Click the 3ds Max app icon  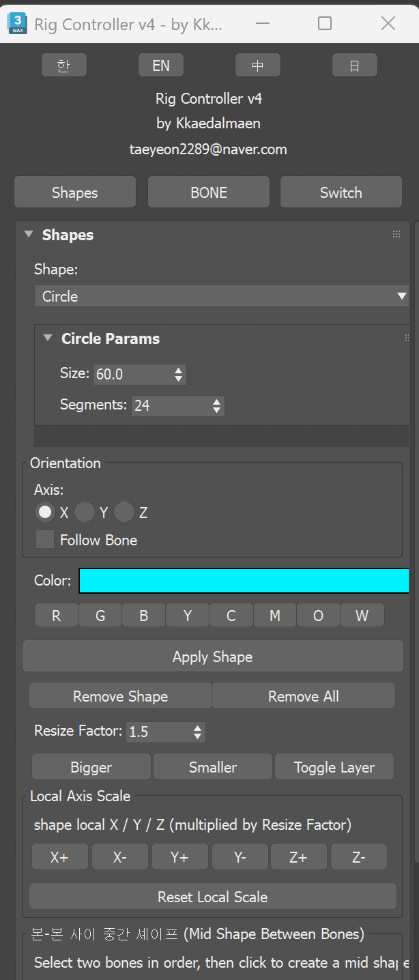point(17,23)
